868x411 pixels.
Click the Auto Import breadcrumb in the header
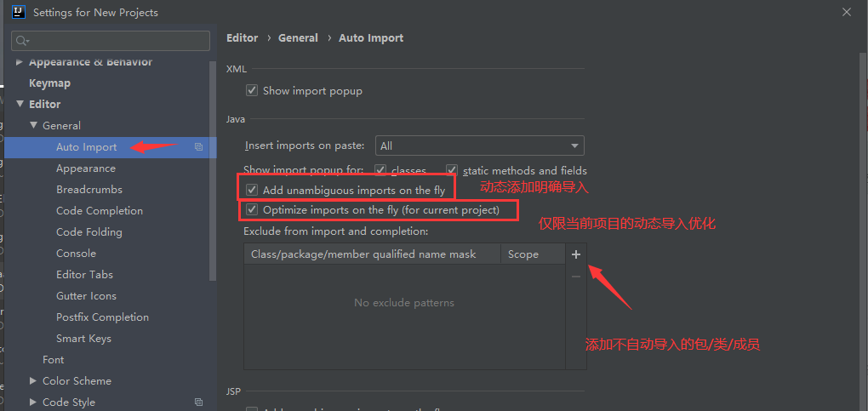tap(371, 38)
